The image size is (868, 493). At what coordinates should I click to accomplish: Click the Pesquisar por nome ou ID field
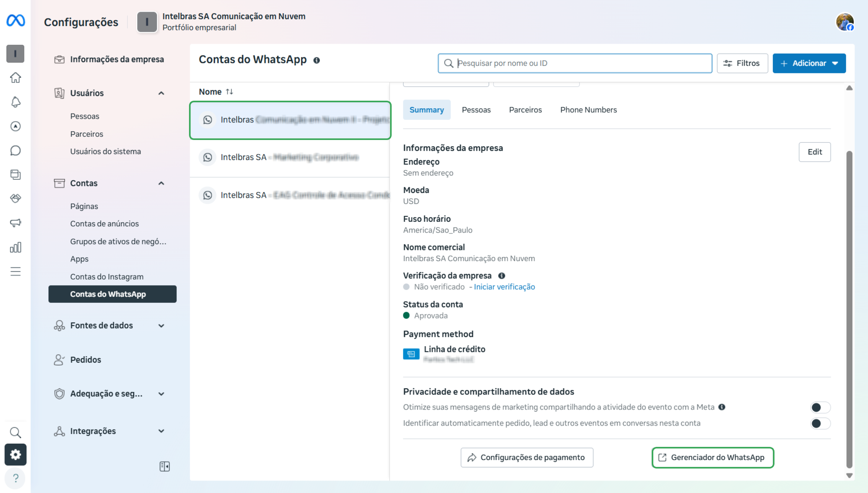coord(575,63)
